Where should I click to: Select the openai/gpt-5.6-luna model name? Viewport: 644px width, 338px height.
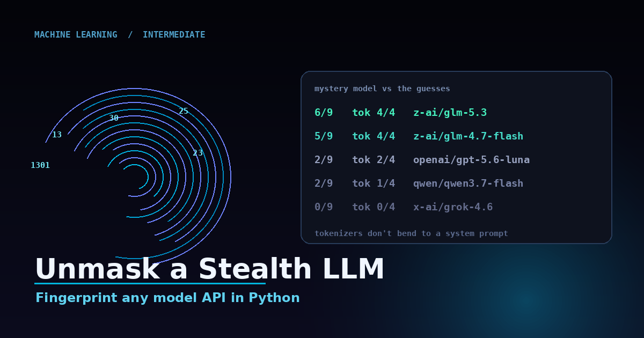coord(471,160)
